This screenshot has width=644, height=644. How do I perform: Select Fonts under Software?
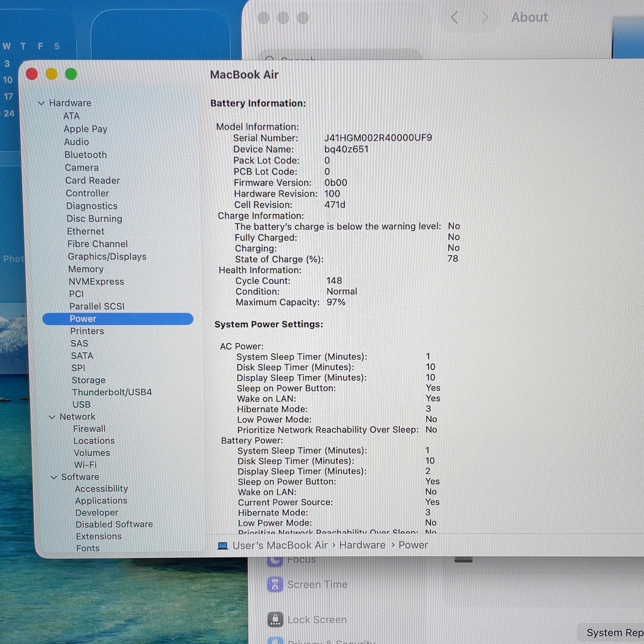pyautogui.click(x=88, y=548)
